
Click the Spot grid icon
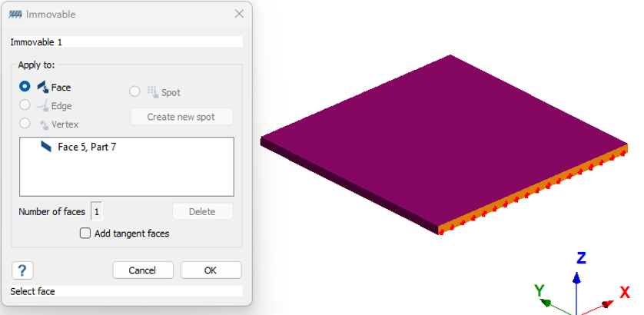153,91
